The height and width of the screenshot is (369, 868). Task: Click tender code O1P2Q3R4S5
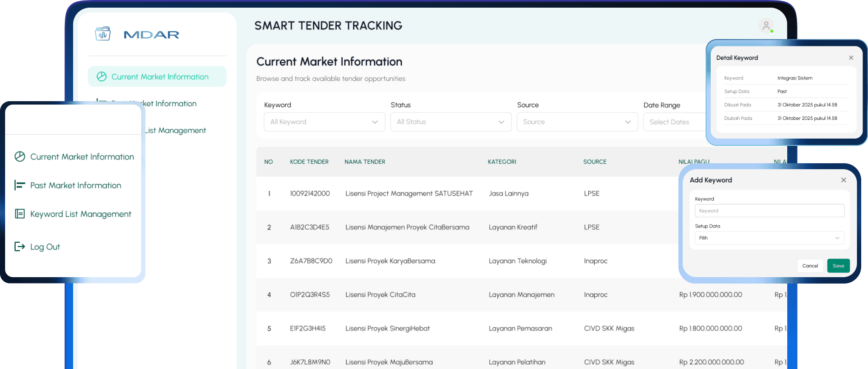[310, 295]
